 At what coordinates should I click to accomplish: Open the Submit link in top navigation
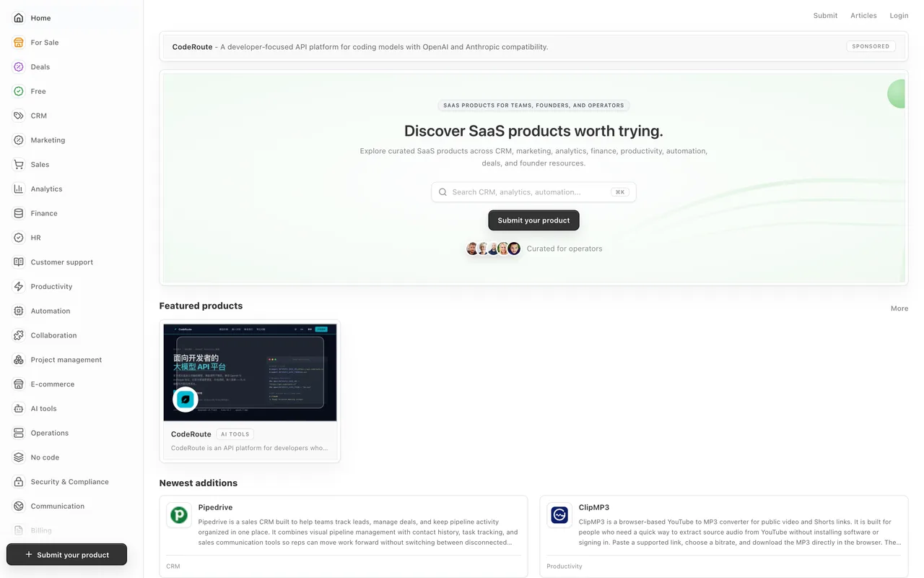coord(825,15)
